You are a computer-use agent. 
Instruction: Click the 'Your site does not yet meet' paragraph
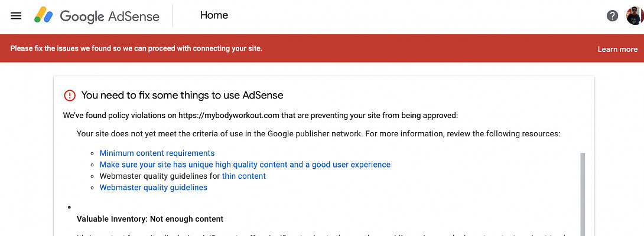[x=318, y=134]
